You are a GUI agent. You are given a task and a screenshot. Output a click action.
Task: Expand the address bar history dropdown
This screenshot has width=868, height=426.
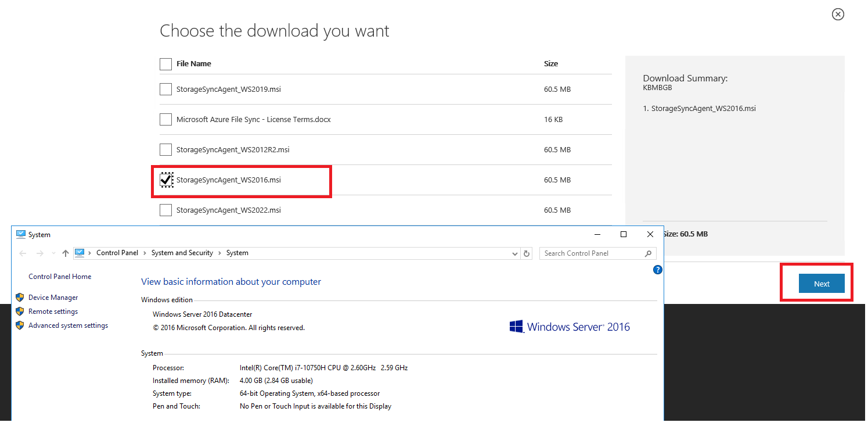click(515, 253)
